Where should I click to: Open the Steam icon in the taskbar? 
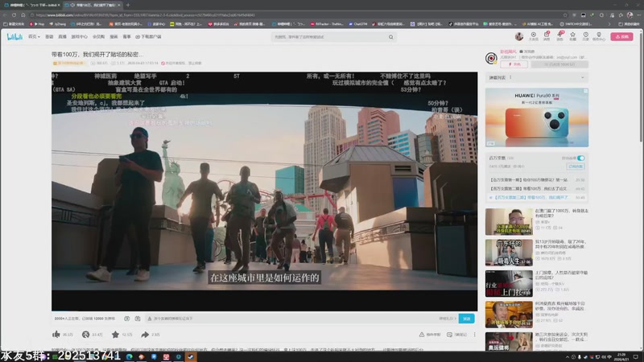coord(191,356)
